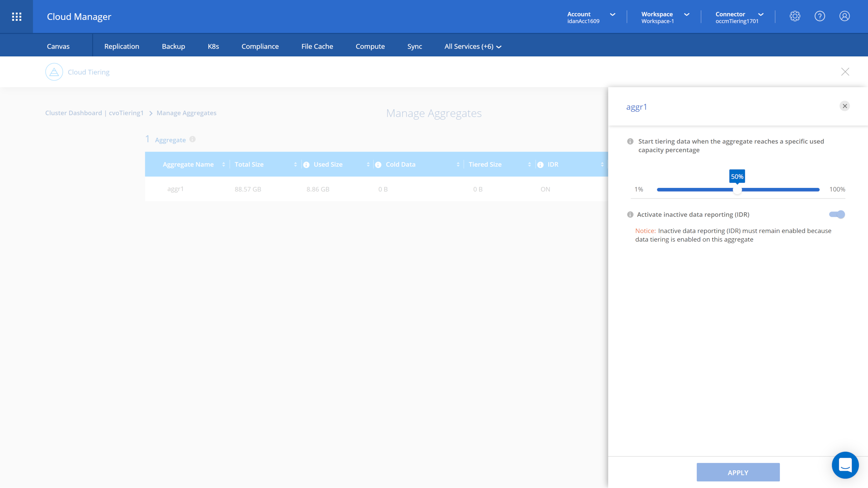Toggle inactive data reporting (IDR) switch
Screen dimensions: 868x488
click(837, 215)
